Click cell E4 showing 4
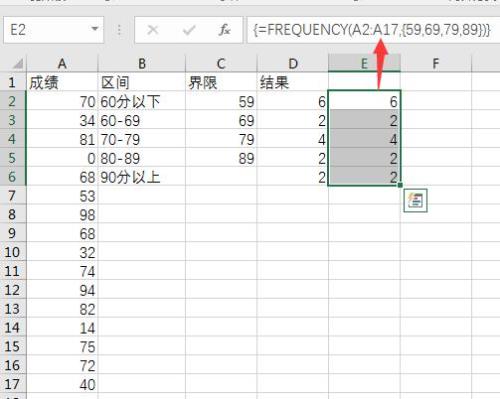500x399 pixels. pos(364,139)
